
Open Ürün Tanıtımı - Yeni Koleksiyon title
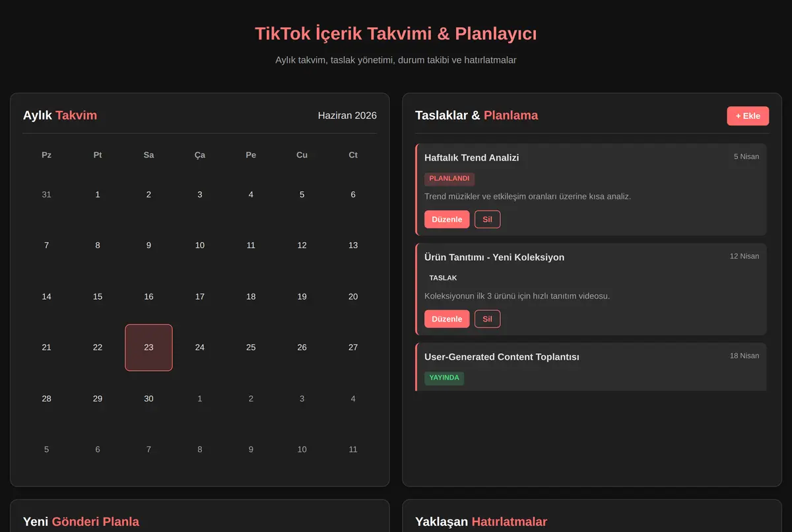[x=494, y=257]
